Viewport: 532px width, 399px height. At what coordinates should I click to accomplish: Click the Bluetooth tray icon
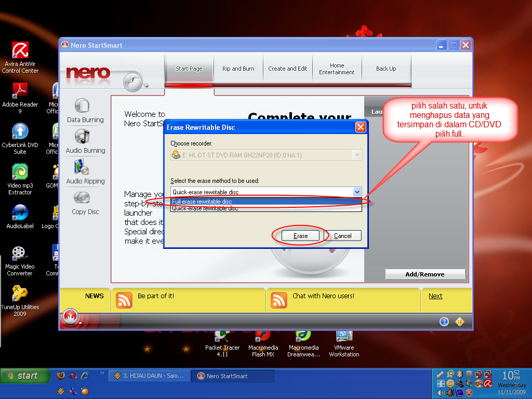(x=460, y=374)
